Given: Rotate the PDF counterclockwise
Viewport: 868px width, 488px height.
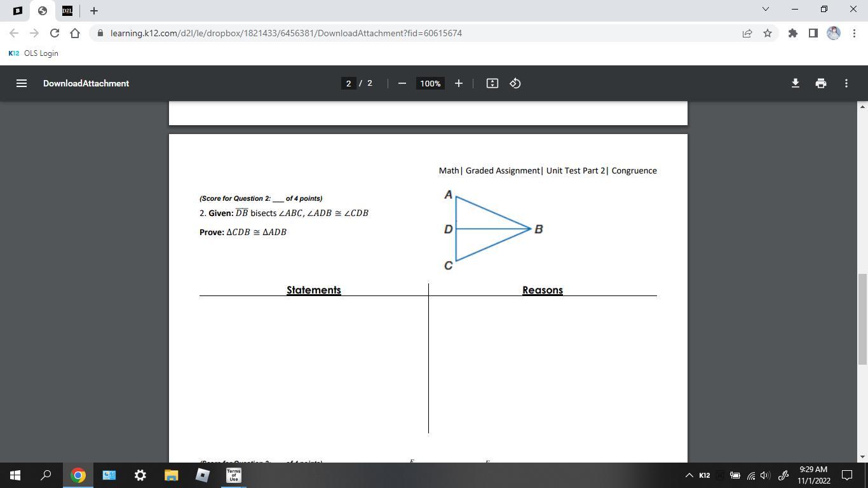Looking at the screenshot, I should 515,83.
